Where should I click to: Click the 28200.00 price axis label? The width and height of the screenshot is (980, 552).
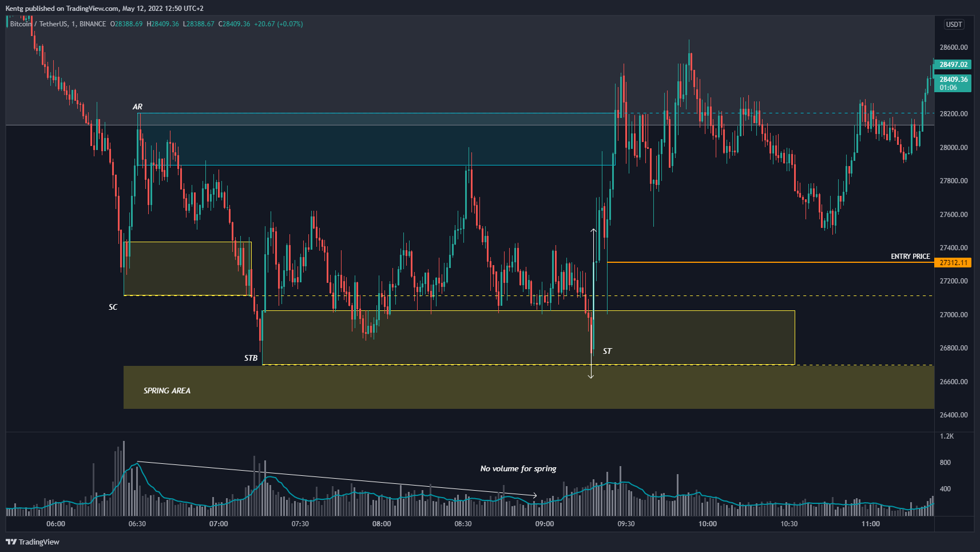[x=954, y=114]
